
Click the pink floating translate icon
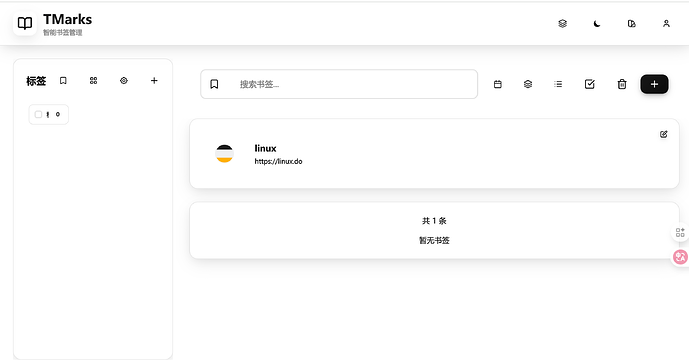(681, 257)
